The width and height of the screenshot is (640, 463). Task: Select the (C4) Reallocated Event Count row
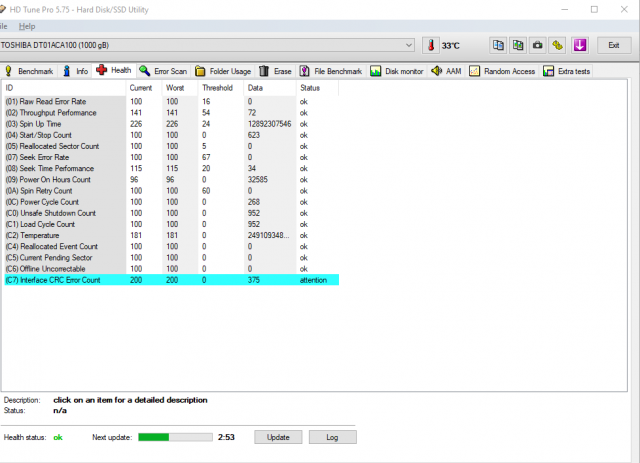point(171,247)
